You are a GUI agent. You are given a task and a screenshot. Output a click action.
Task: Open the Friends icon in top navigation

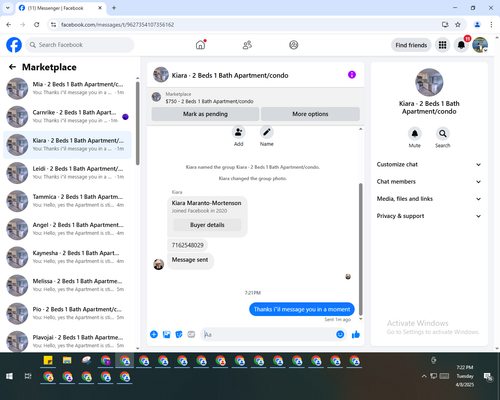point(247,45)
